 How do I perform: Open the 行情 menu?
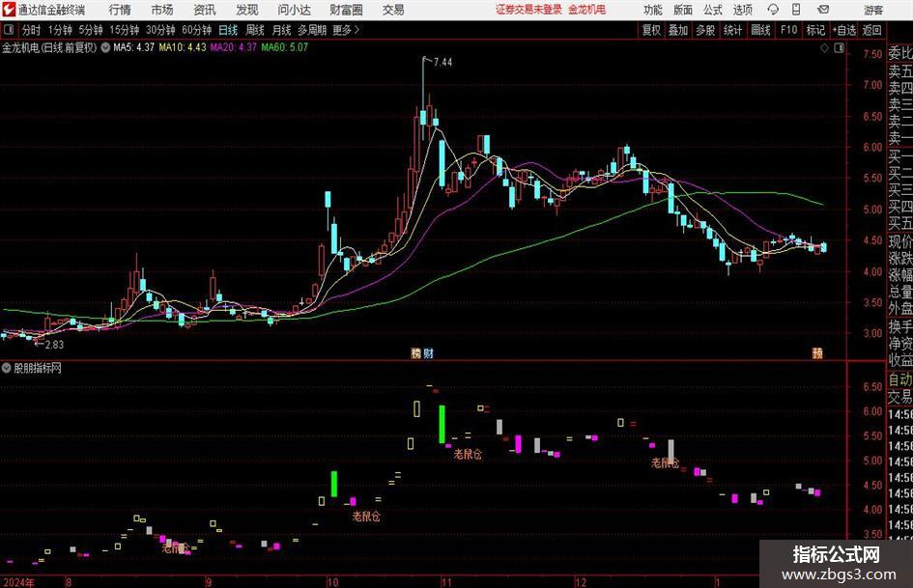click(120, 10)
